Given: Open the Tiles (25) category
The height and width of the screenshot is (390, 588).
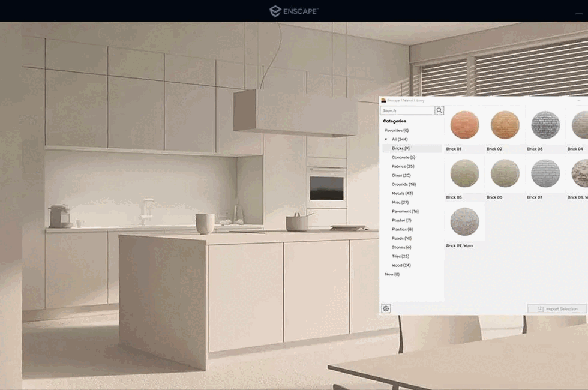Looking at the screenshot, I should tap(400, 256).
